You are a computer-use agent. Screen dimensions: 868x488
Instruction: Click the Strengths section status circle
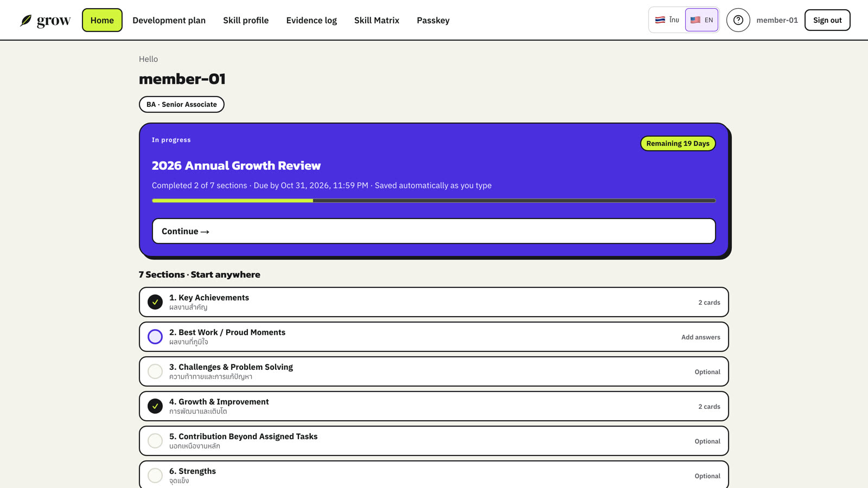(155, 476)
